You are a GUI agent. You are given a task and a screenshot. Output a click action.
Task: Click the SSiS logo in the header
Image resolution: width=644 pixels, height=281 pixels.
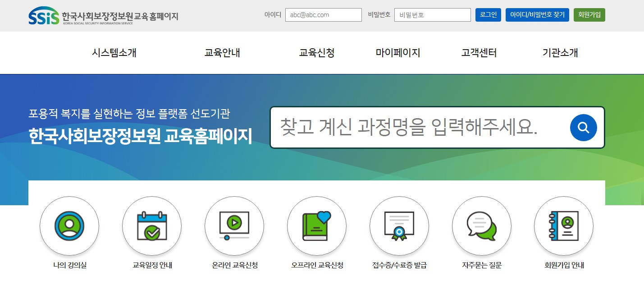point(43,16)
